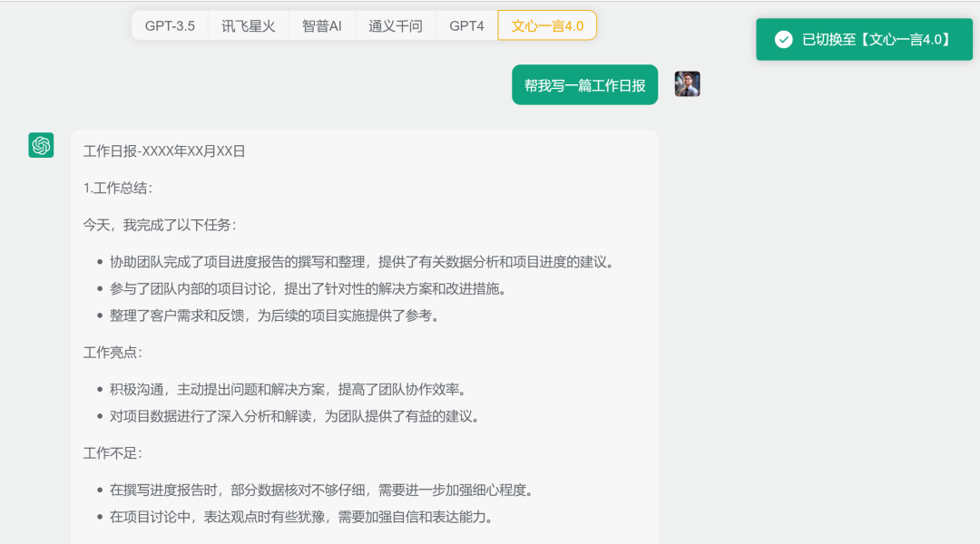Switch to the GPT-3.5 tab
Viewport: 980px width, 544px height.
(x=169, y=25)
